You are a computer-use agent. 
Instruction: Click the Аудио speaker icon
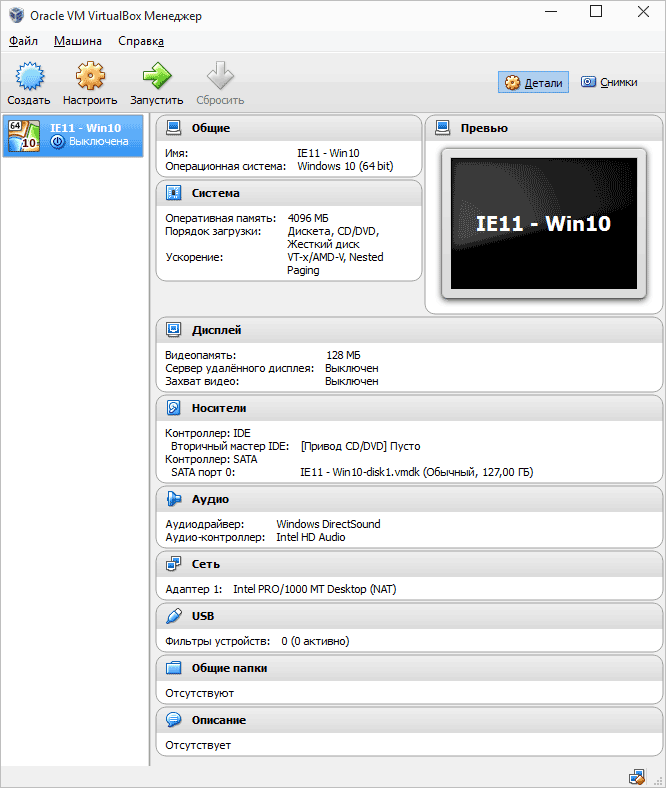pyautogui.click(x=173, y=499)
